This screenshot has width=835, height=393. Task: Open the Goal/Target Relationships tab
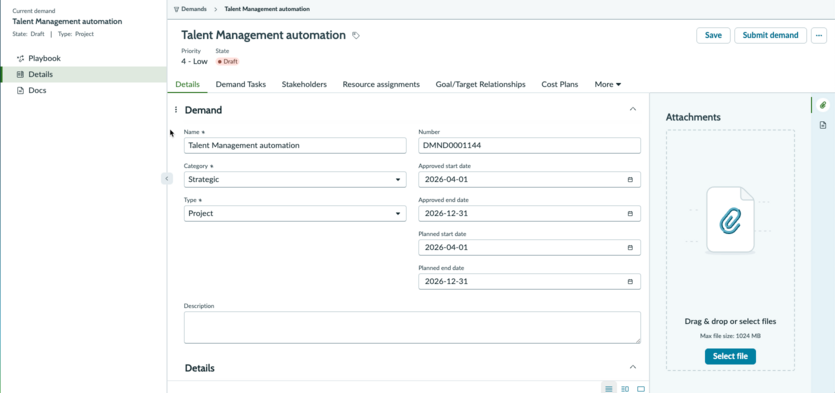pos(480,84)
